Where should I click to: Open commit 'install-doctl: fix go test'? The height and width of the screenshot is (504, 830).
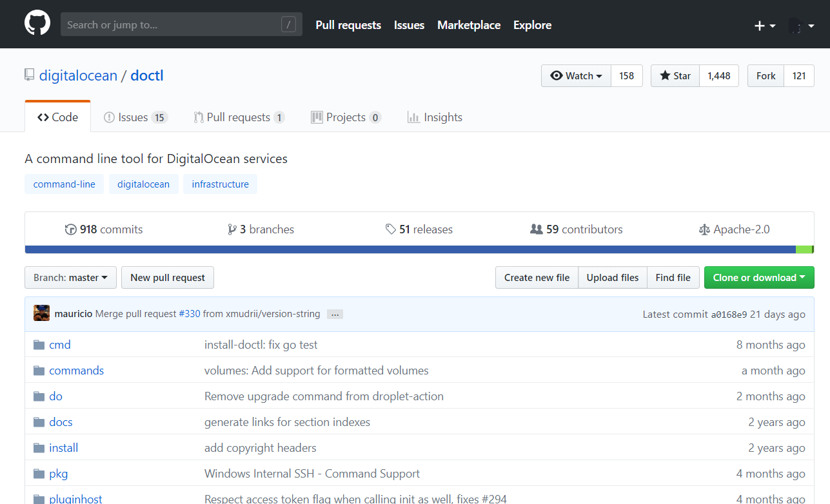(x=261, y=345)
